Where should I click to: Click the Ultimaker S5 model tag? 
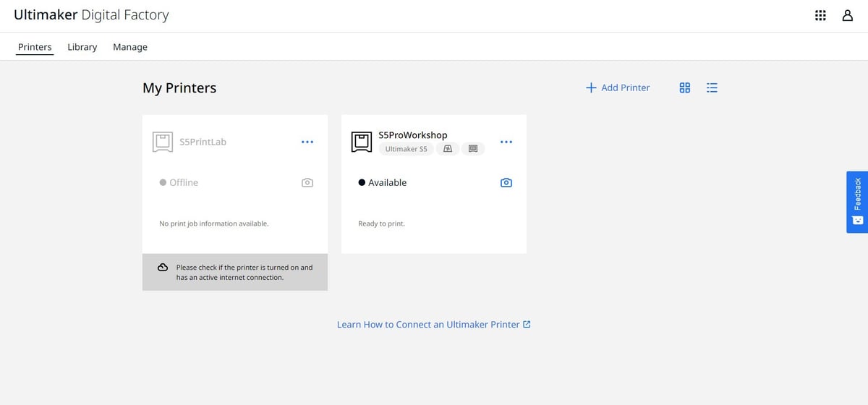coord(407,149)
